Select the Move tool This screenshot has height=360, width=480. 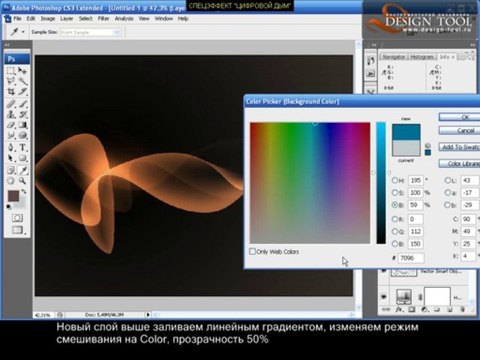[x=23, y=71]
